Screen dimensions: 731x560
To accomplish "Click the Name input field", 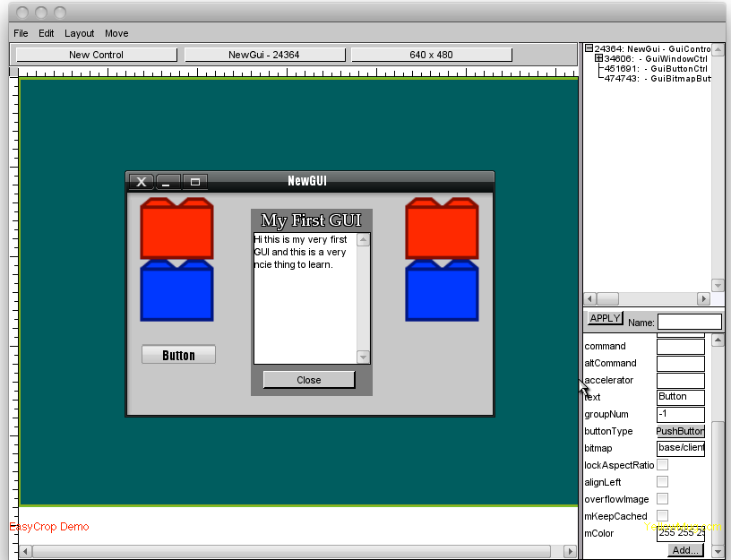I will [689, 322].
